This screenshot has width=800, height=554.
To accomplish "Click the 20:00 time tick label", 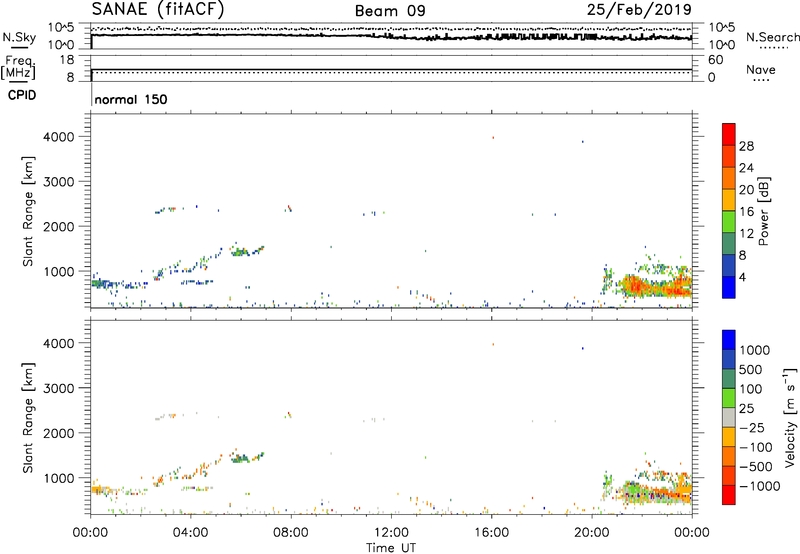I will point(591,533).
